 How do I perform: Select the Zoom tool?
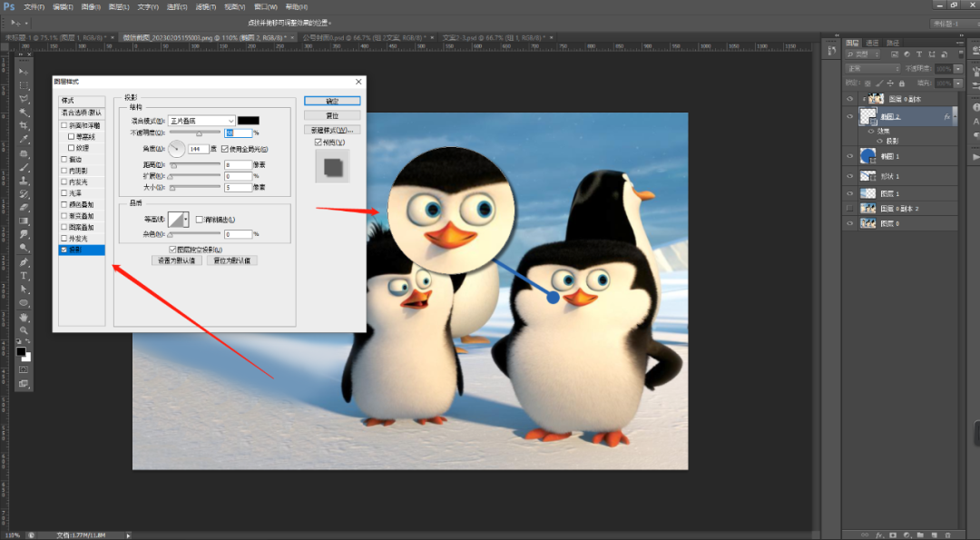[23, 330]
